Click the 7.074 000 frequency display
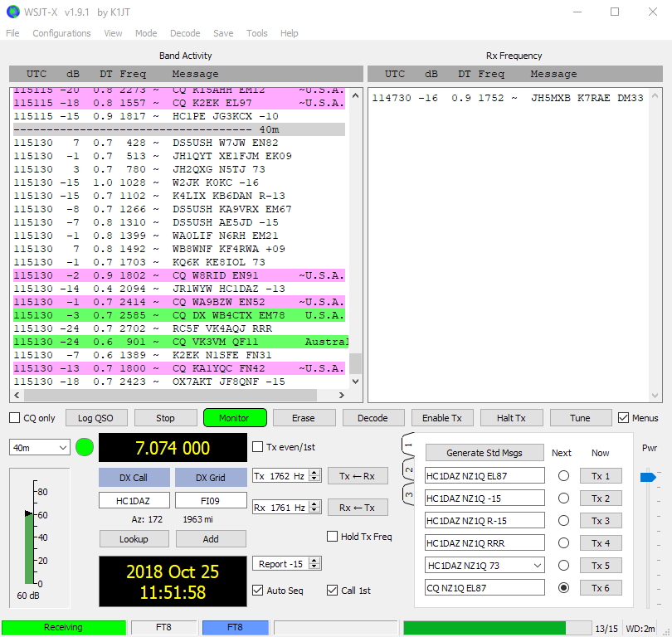The image size is (672, 637). (173, 448)
